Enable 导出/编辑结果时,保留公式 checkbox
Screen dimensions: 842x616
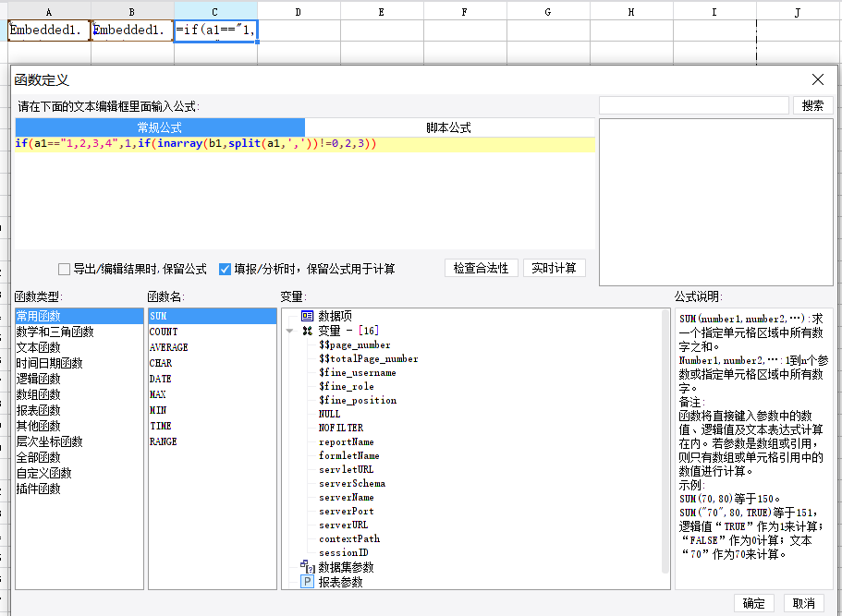pos(65,269)
